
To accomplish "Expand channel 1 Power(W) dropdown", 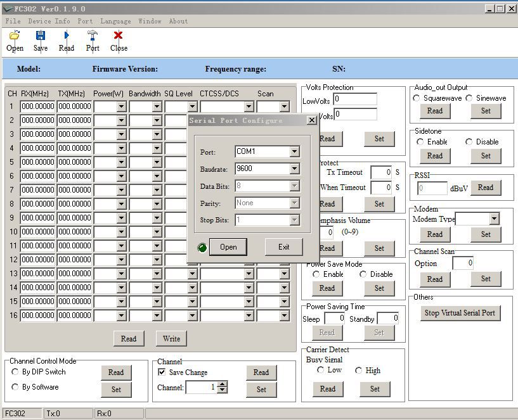I will (x=121, y=106).
